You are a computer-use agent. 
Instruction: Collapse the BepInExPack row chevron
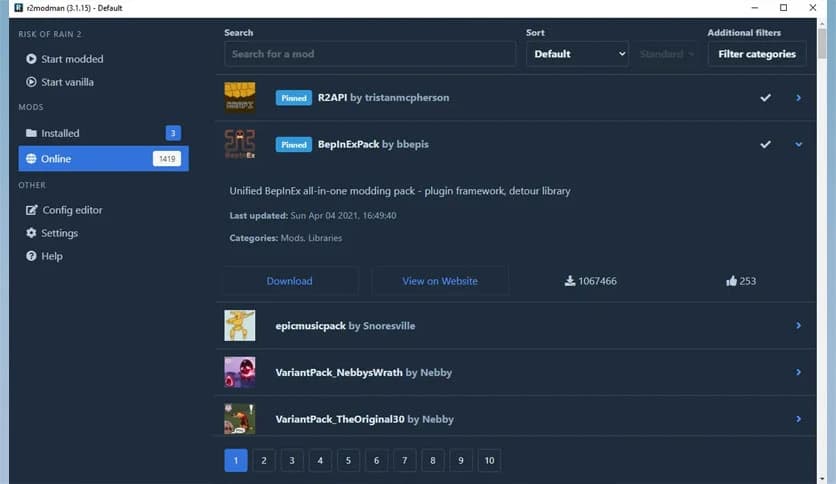tap(798, 144)
